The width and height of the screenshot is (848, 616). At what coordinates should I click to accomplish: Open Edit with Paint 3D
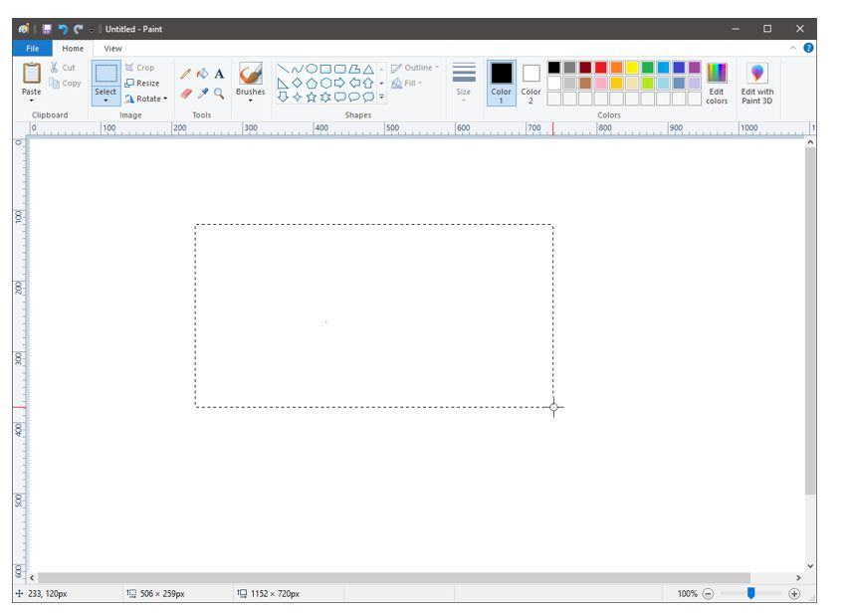coord(757,83)
